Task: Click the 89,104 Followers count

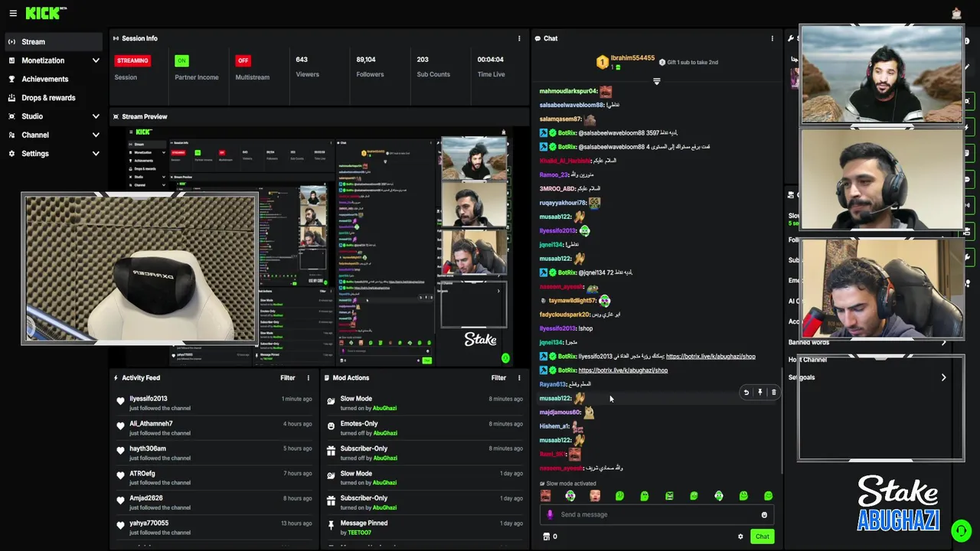Action: click(x=366, y=59)
